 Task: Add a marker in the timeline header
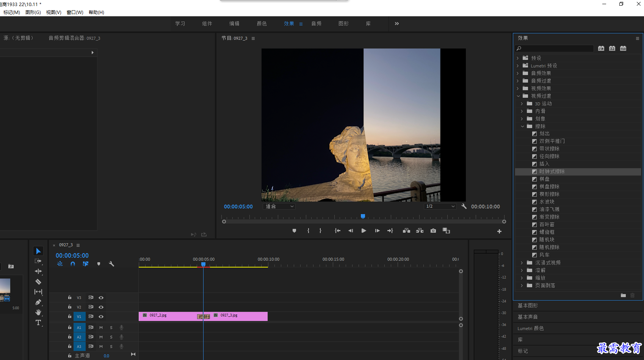tap(99, 264)
